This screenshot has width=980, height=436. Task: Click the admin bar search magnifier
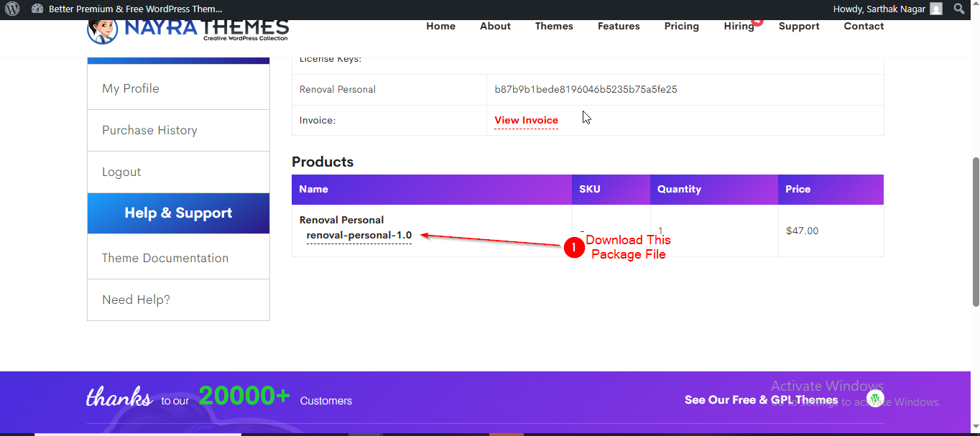tap(958, 9)
